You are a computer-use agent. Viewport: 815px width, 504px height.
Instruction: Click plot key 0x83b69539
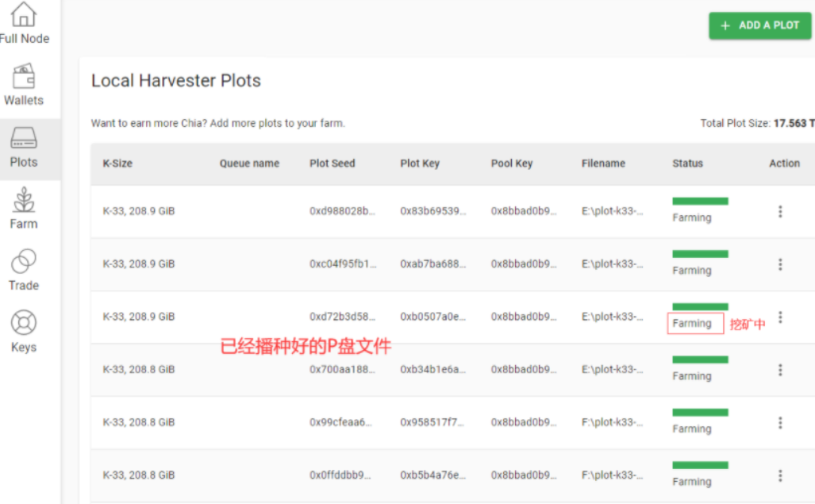433,211
